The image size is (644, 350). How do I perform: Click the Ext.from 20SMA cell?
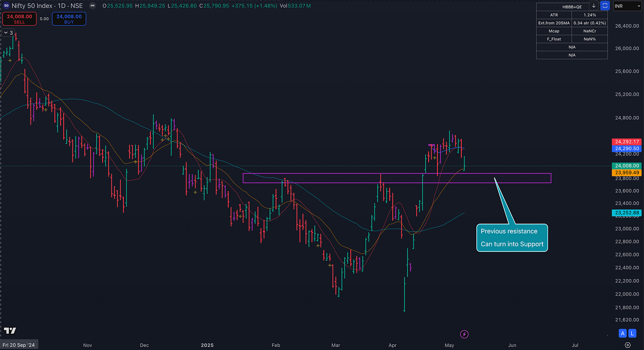coord(554,23)
